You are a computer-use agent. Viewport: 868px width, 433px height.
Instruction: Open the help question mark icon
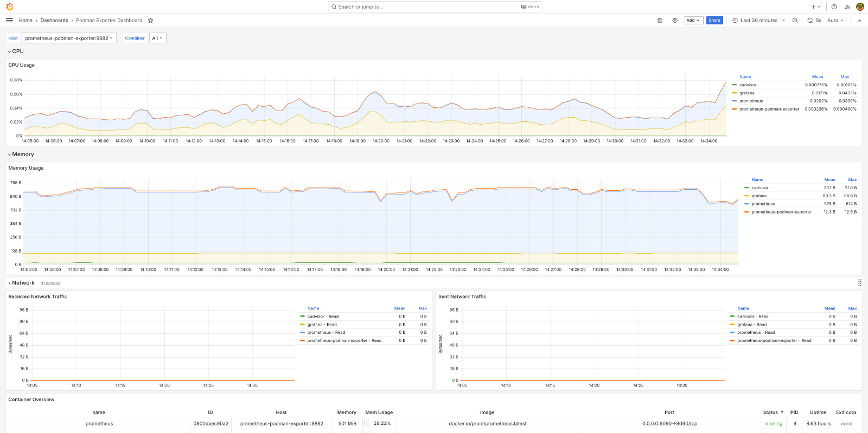(834, 7)
